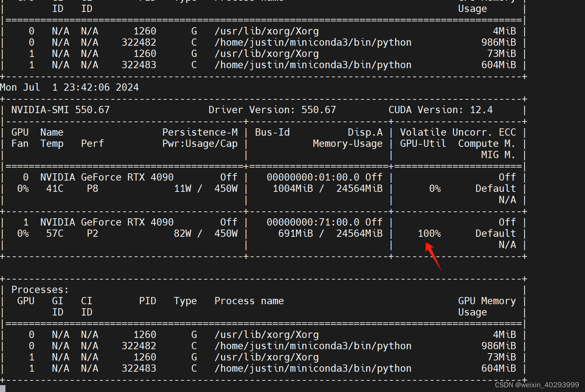The height and width of the screenshot is (392, 585).
Task: Select the "41C" temperature value
Action: pos(55,189)
